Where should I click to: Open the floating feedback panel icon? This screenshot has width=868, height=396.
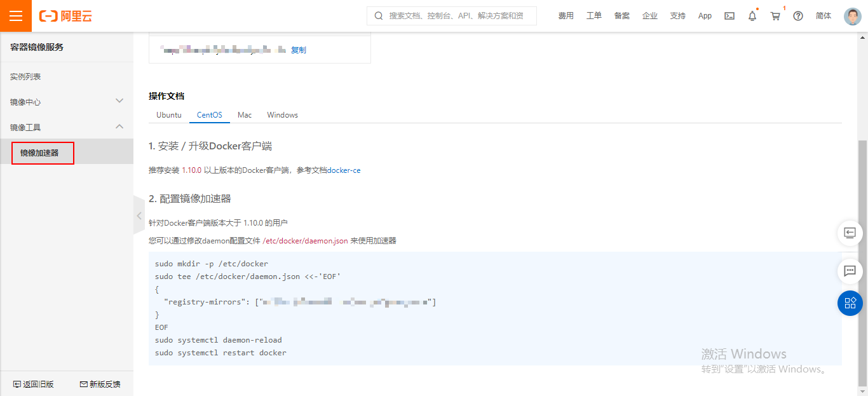tap(850, 233)
